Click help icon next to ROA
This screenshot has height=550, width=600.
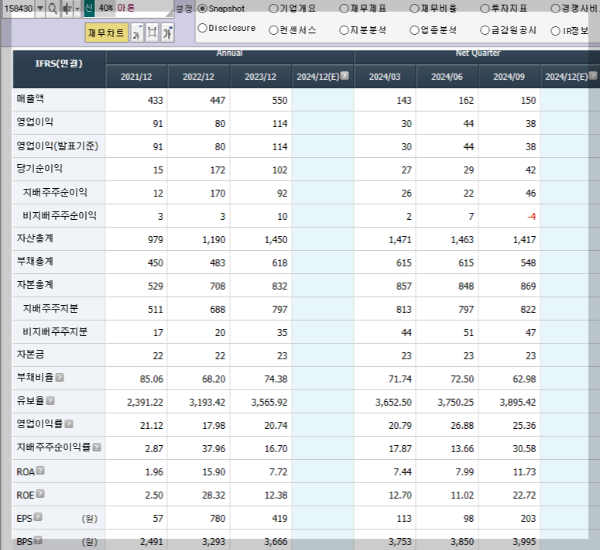point(40,470)
